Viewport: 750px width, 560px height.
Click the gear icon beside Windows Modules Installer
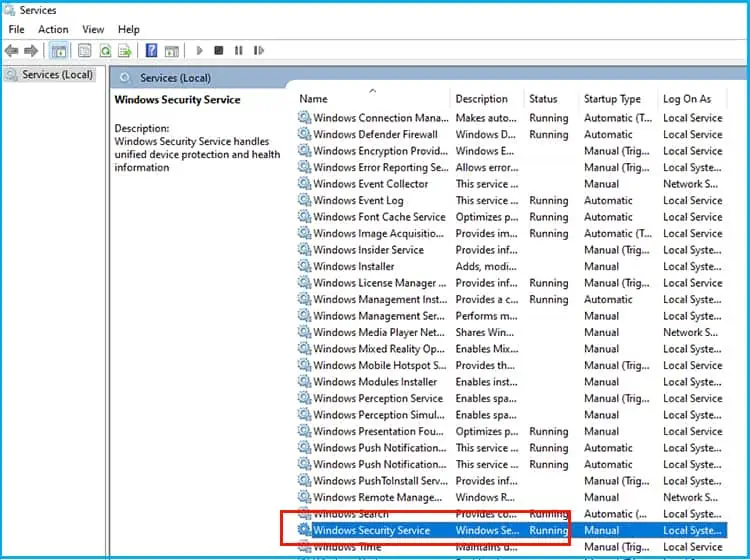click(304, 381)
